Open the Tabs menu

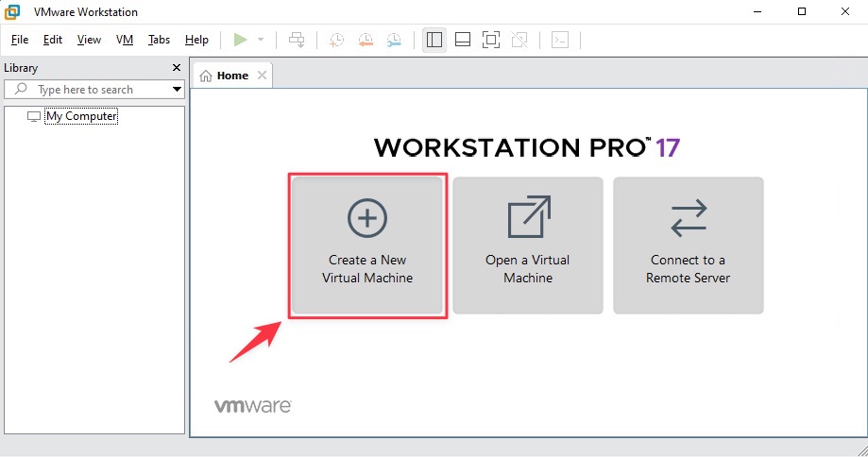click(159, 40)
